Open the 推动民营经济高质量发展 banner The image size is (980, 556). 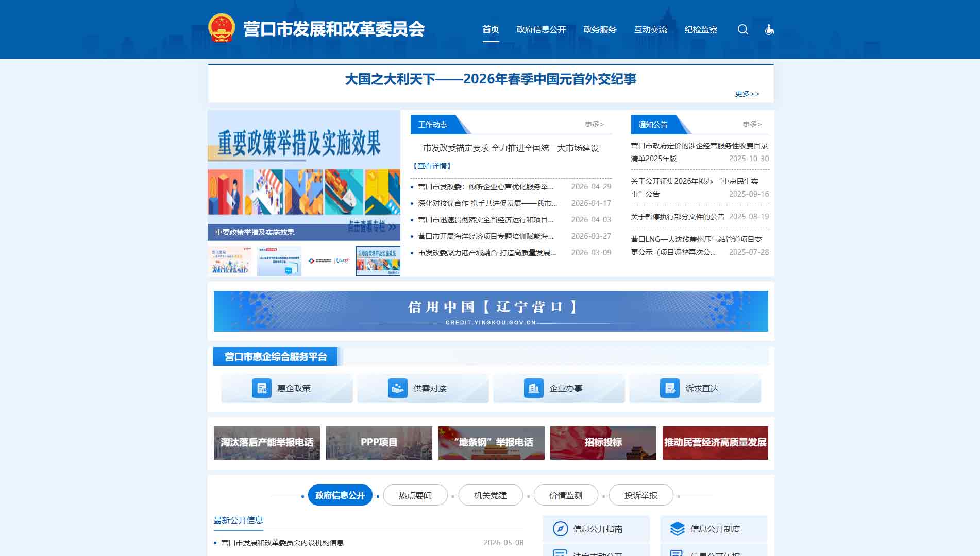click(x=715, y=443)
